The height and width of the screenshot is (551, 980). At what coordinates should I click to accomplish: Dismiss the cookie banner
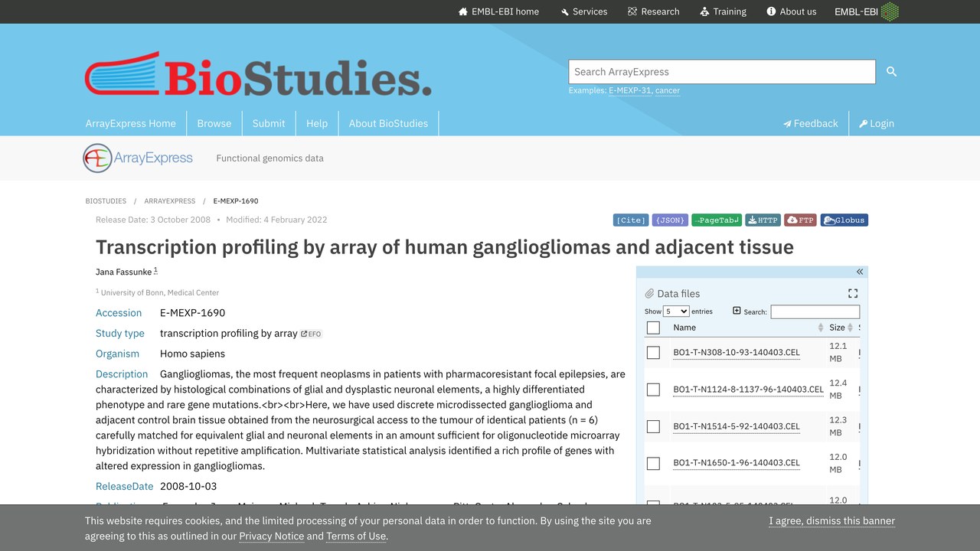click(832, 521)
